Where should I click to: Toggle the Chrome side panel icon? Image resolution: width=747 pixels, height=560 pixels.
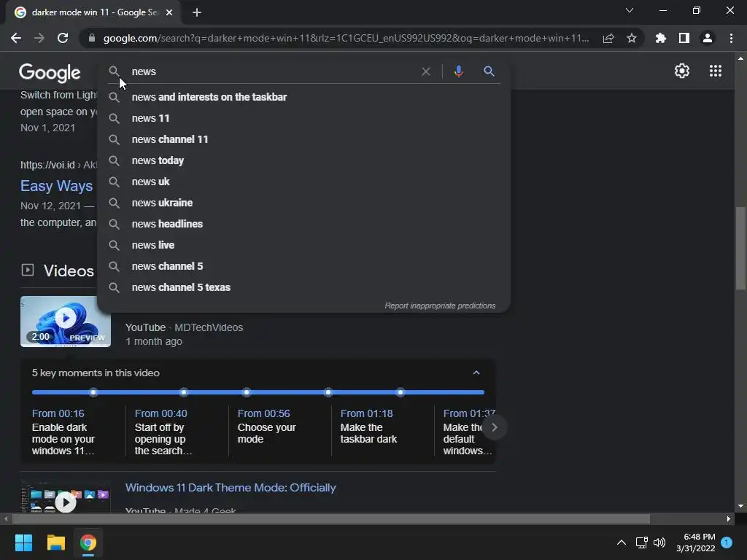click(x=684, y=38)
